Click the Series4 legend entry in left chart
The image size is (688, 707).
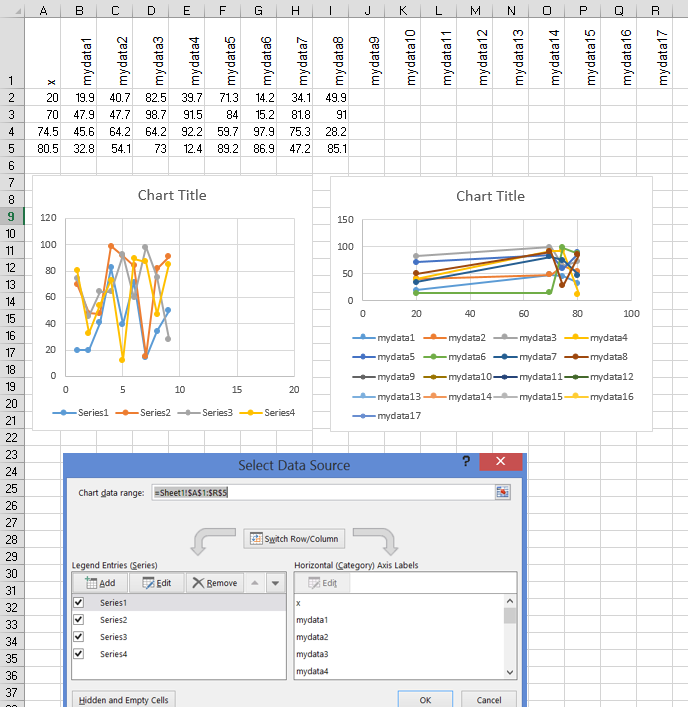pyautogui.click(x=267, y=413)
